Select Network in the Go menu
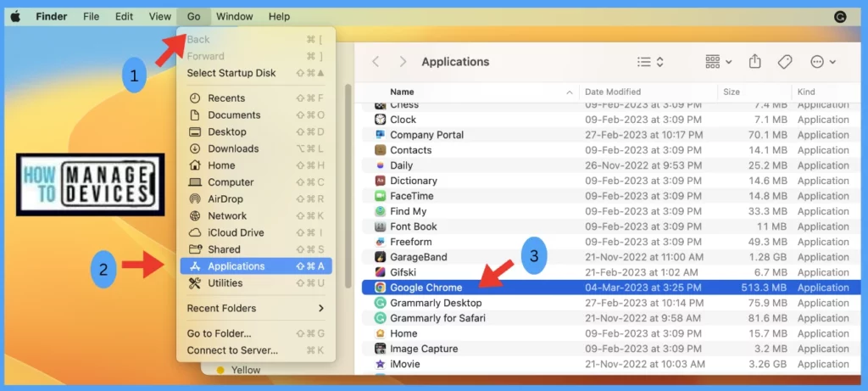This screenshot has width=868, height=391. click(x=255, y=216)
